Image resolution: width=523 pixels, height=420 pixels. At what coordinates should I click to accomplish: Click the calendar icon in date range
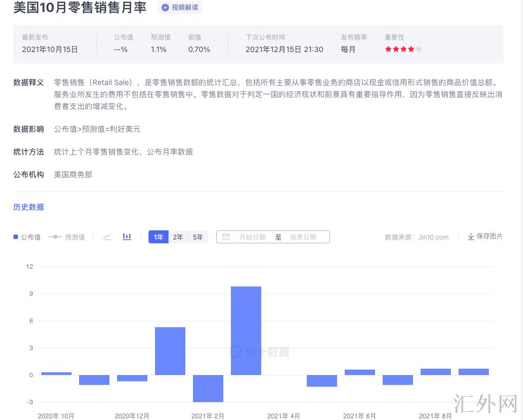pyautogui.click(x=226, y=237)
